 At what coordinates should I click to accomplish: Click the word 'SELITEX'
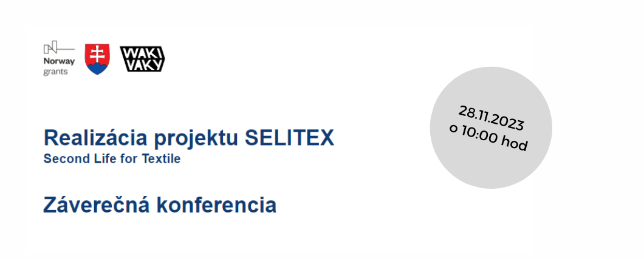click(x=290, y=138)
